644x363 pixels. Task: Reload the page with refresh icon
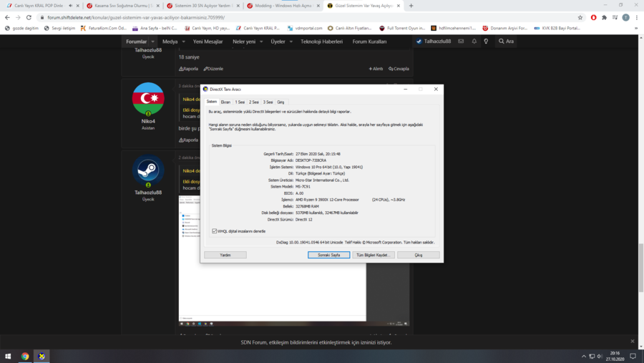pos(29,17)
